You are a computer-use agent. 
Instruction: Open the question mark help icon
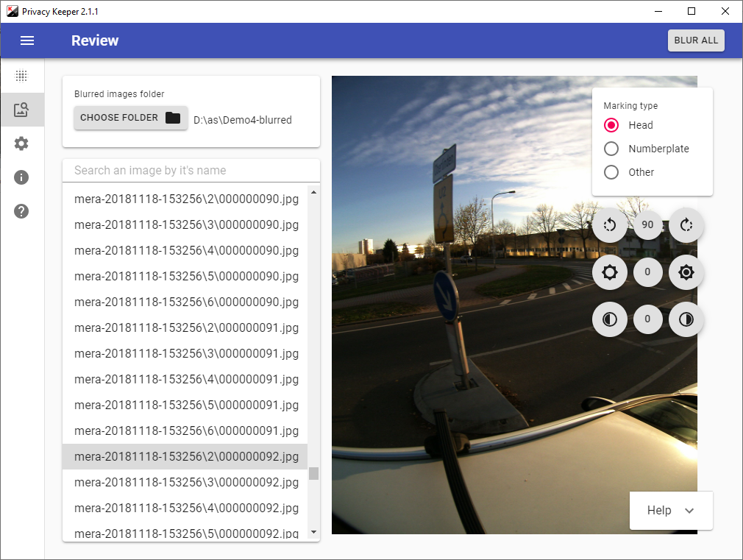21,211
